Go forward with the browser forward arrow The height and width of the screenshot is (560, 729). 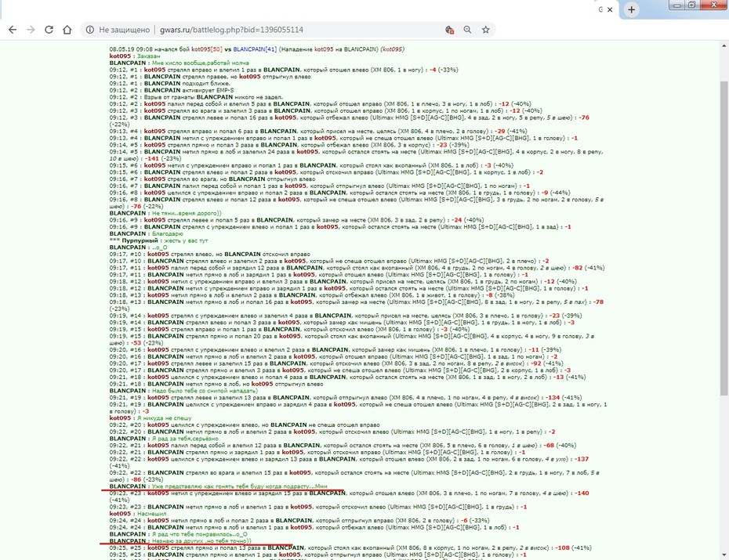[31, 30]
